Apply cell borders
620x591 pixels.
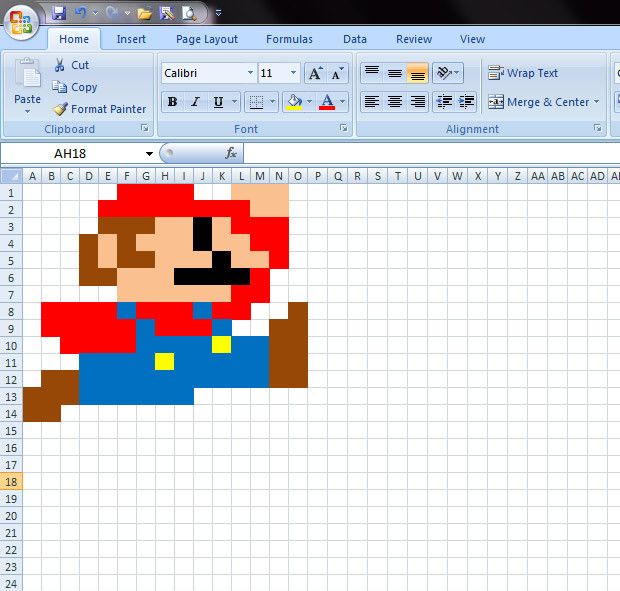tap(256, 102)
